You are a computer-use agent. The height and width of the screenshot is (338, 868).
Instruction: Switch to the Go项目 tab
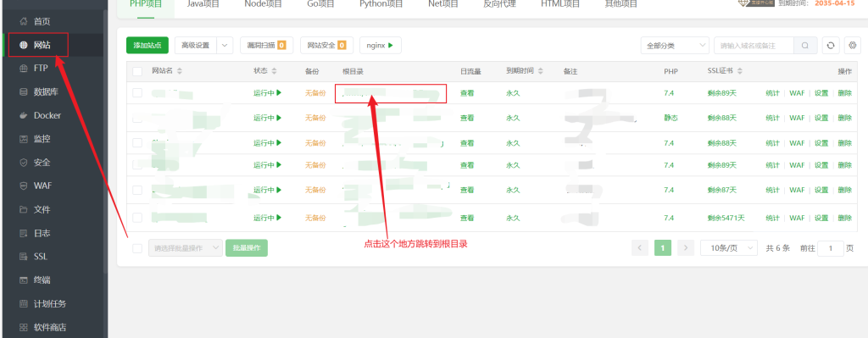point(321,4)
